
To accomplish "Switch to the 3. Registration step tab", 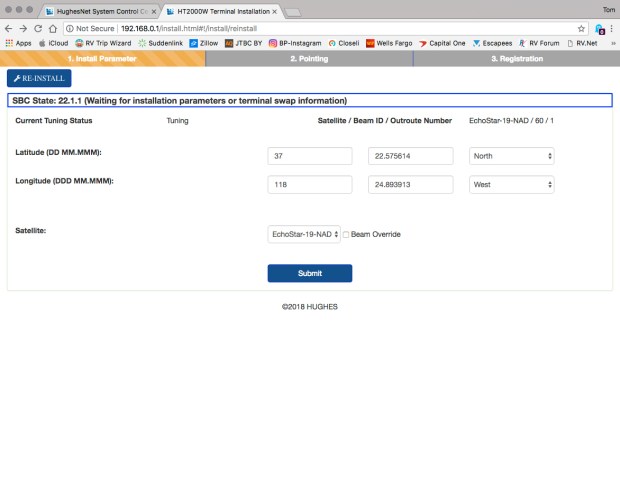I will [516, 59].
